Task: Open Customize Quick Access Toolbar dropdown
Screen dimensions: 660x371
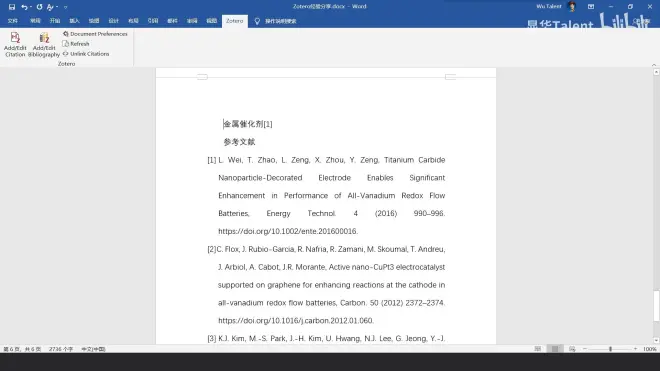Action: tap(66, 7)
